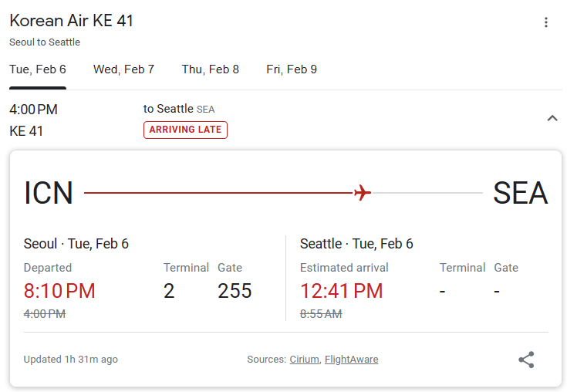Viewport: 567px width, 392px height.
Task: Collapse the KE 41 flight details chevron
Action: pyautogui.click(x=552, y=118)
